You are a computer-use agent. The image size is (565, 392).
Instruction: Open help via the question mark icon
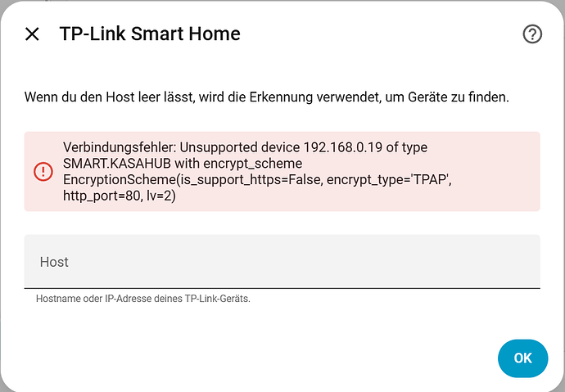[x=532, y=34]
